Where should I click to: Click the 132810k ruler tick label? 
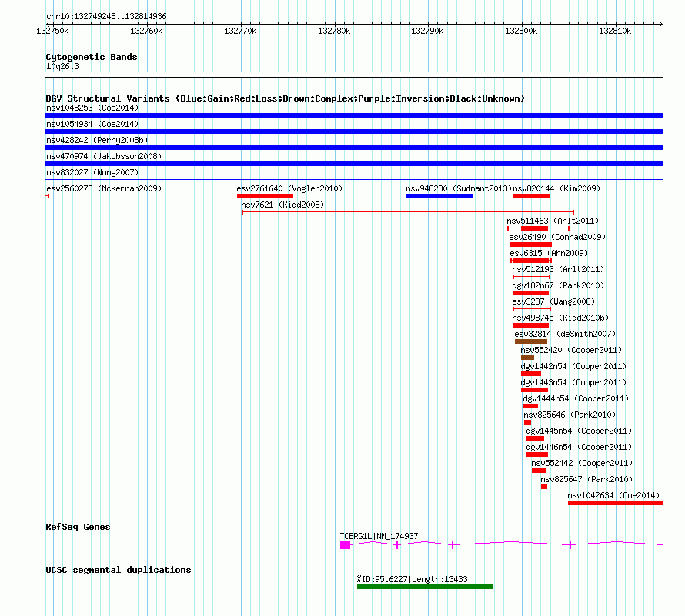(615, 31)
